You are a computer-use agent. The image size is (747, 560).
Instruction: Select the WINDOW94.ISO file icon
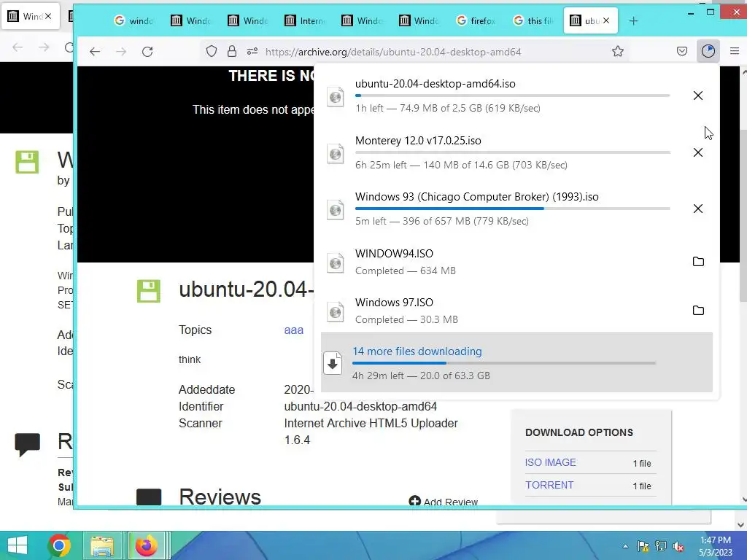pyautogui.click(x=336, y=262)
